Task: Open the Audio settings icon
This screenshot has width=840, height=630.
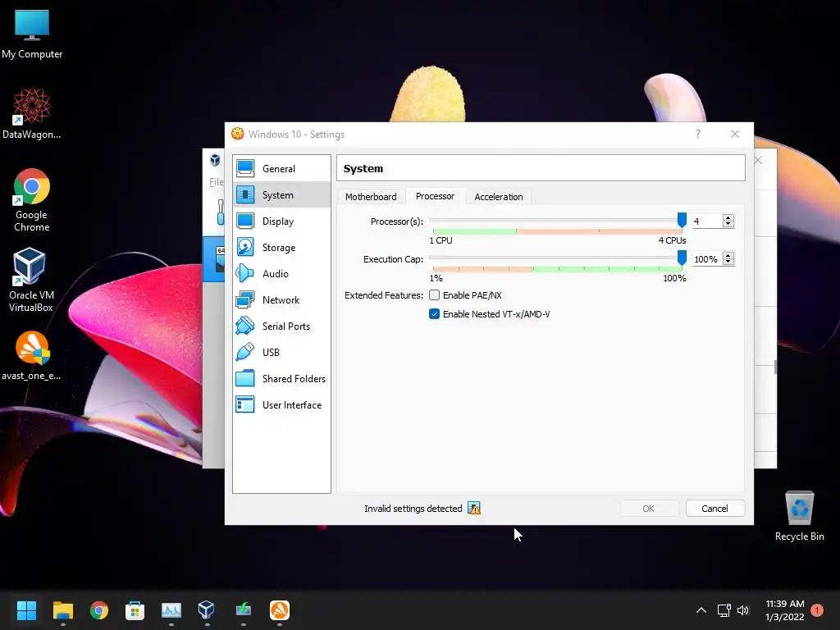Action: 245,274
